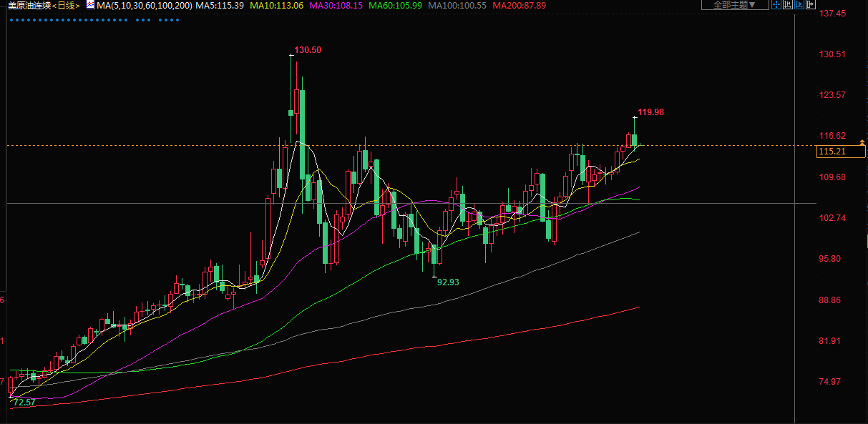Click the interval range measurement icon
The width and height of the screenshot is (868, 424).
click(788, 5)
